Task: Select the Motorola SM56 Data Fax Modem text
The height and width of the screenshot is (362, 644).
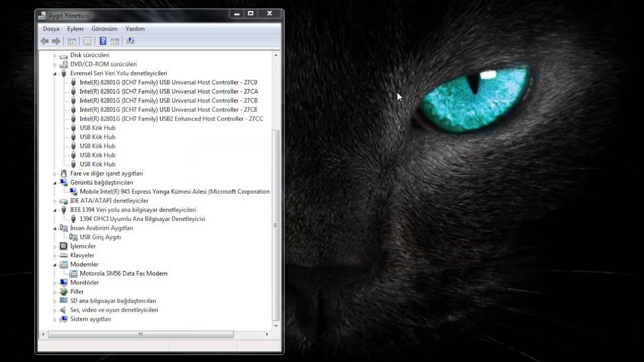Action: 124,274
